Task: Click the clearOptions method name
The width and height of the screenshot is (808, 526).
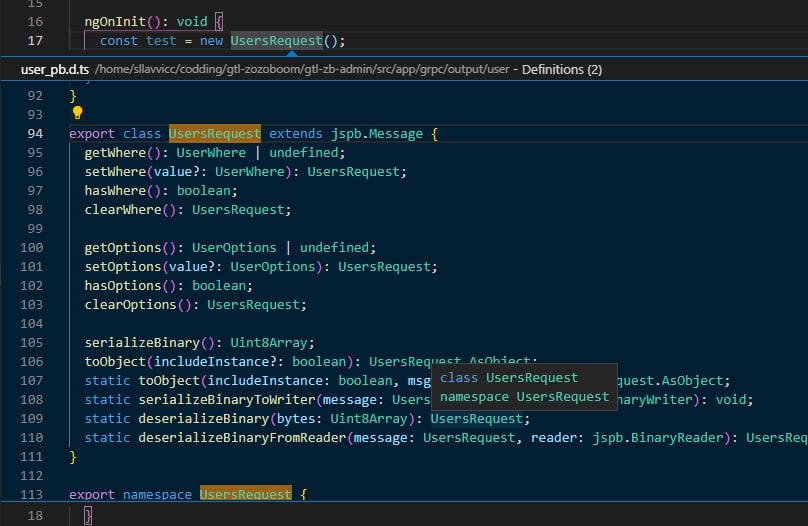Action: tap(131, 304)
